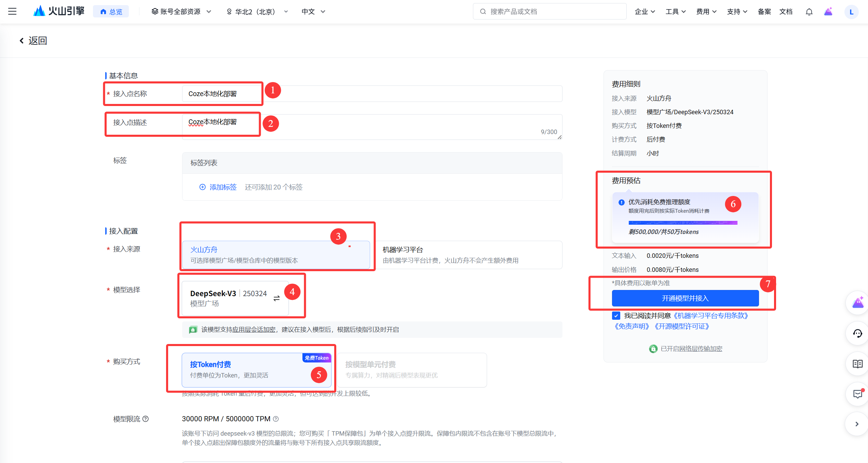The image size is (868, 463).
Task: Go to 备案 page
Action: tap(764, 12)
